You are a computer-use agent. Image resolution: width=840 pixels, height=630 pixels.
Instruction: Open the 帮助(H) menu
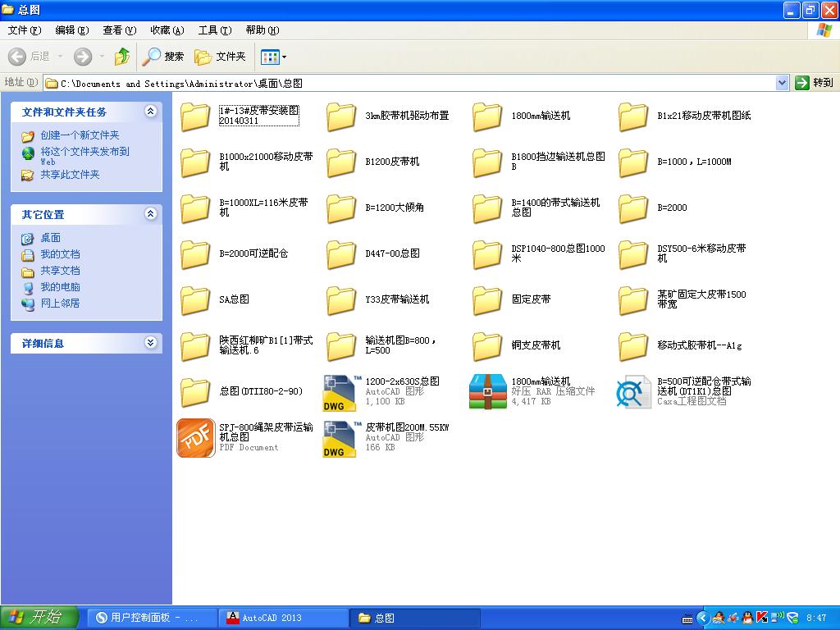point(262,30)
